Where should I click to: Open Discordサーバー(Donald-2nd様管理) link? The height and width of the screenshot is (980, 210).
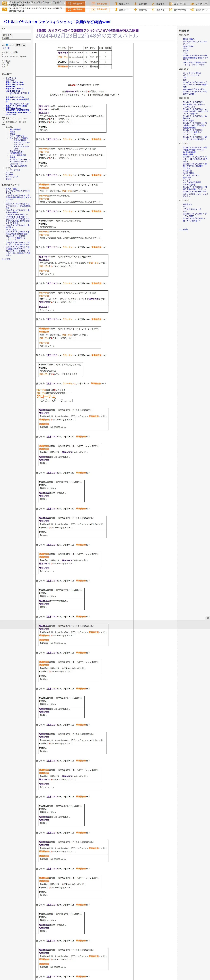(18, 165)
